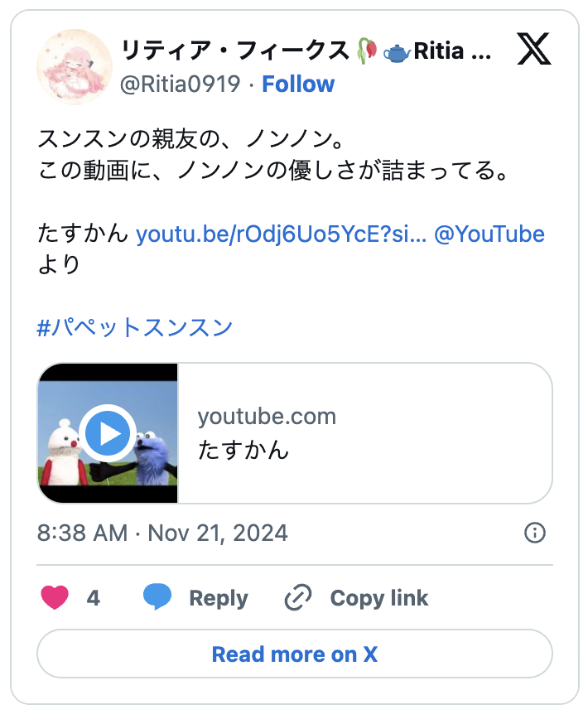Open the 8:38 AM Nov 21 timestamp
The image size is (588, 719).
click(x=162, y=533)
